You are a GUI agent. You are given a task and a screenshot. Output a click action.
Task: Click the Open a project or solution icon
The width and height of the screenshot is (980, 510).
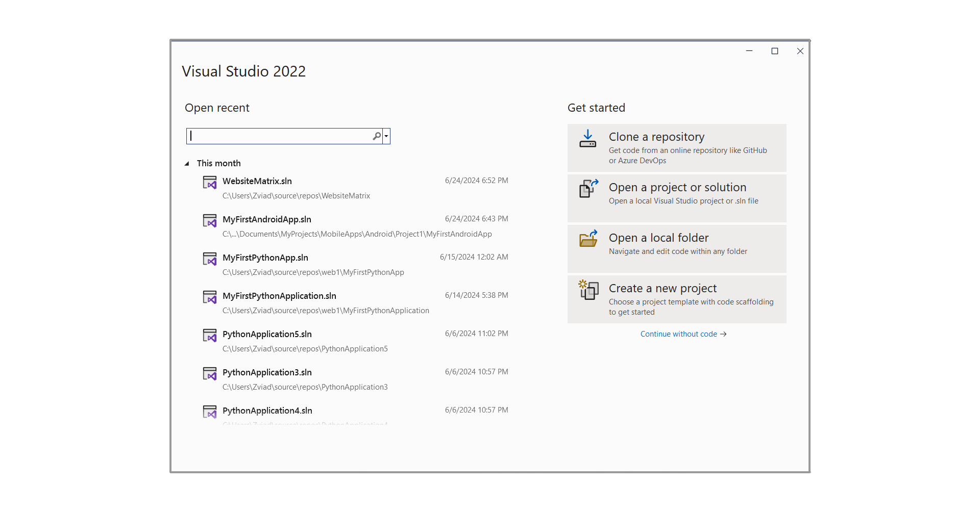point(588,189)
